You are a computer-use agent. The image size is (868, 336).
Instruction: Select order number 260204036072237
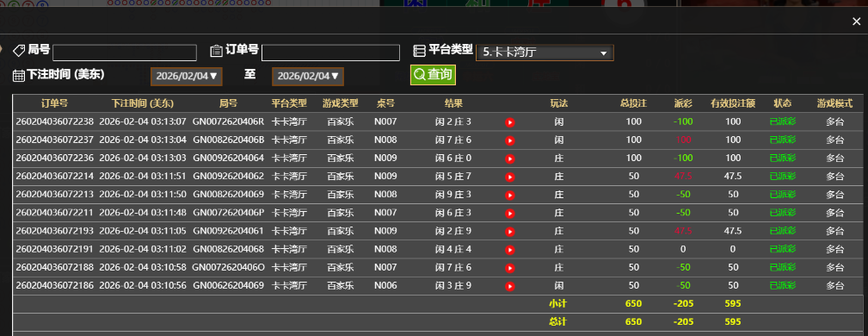coord(55,140)
